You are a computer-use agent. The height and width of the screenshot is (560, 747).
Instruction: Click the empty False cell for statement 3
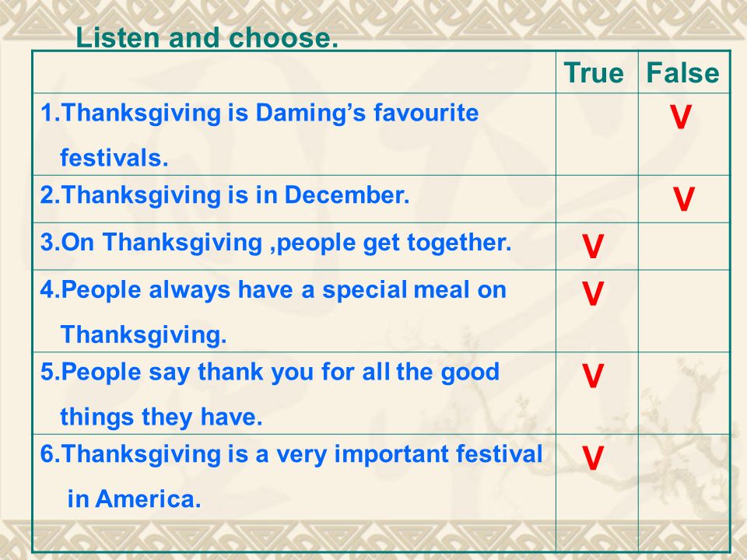pos(684,247)
